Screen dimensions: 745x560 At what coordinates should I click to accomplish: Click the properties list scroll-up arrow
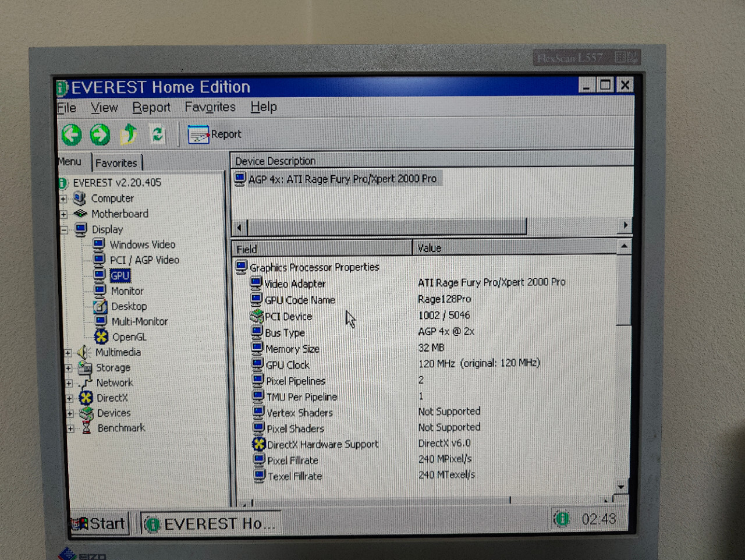click(x=623, y=246)
